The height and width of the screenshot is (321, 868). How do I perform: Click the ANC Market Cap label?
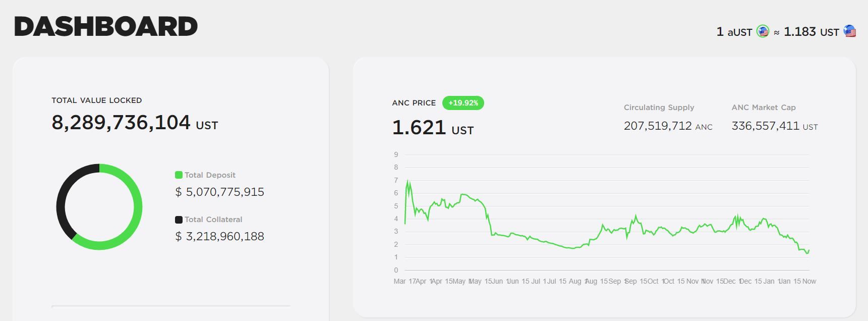(x=764, y=108)
